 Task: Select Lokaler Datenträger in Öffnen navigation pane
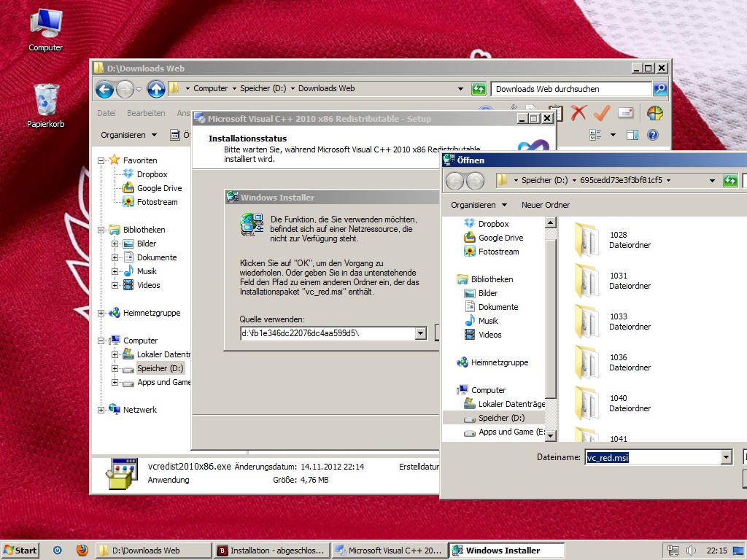pyautogui.click(x=504, y=404)
